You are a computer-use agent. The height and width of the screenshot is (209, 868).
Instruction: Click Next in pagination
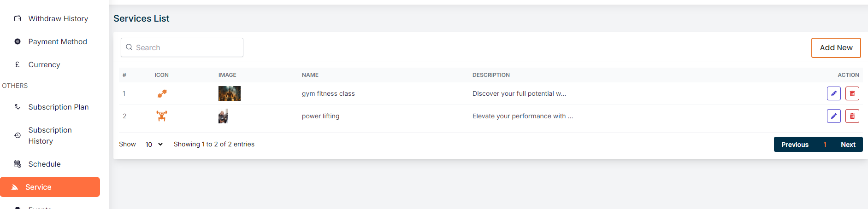point(848,145)
